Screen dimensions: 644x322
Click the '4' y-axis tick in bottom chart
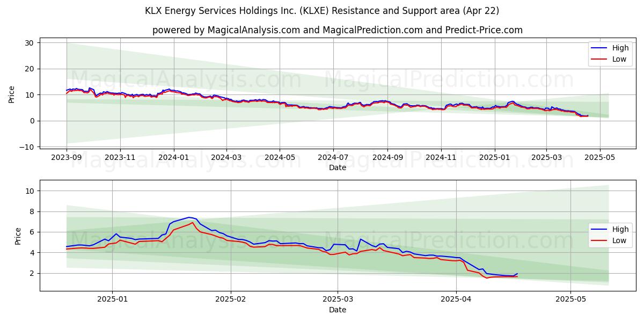(x=32, y=253)
